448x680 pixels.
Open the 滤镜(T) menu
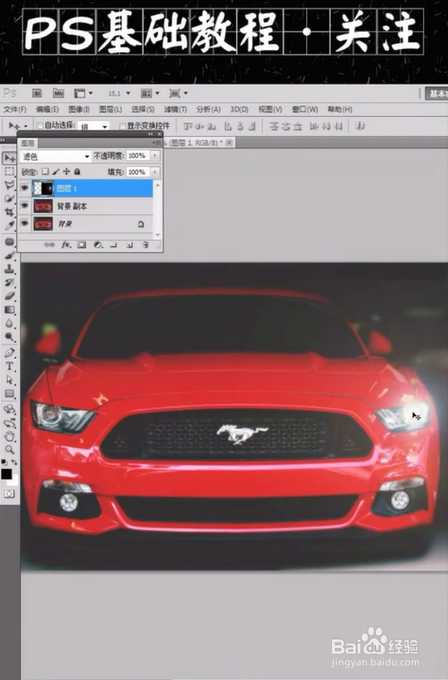point(175,110)
